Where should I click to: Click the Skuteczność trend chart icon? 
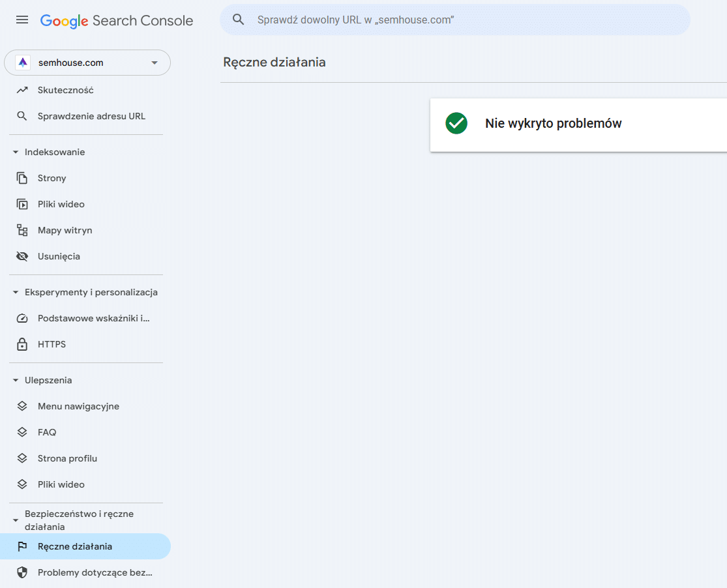click(x=22, y=90)
